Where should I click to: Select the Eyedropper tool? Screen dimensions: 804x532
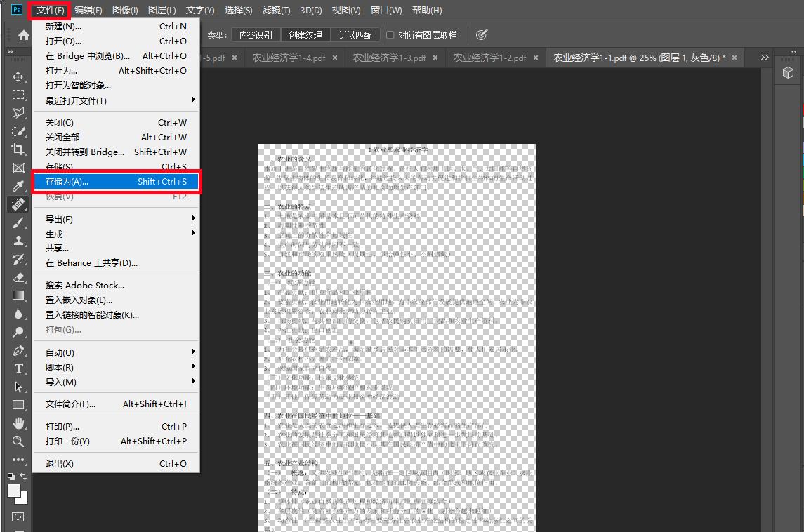tap(18, 186)
